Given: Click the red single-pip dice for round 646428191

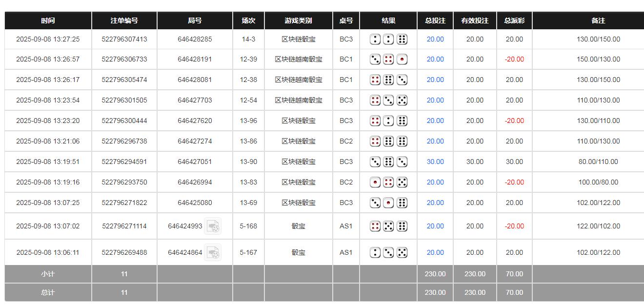Looking at the screenshot, I should (x=401, y=59).
